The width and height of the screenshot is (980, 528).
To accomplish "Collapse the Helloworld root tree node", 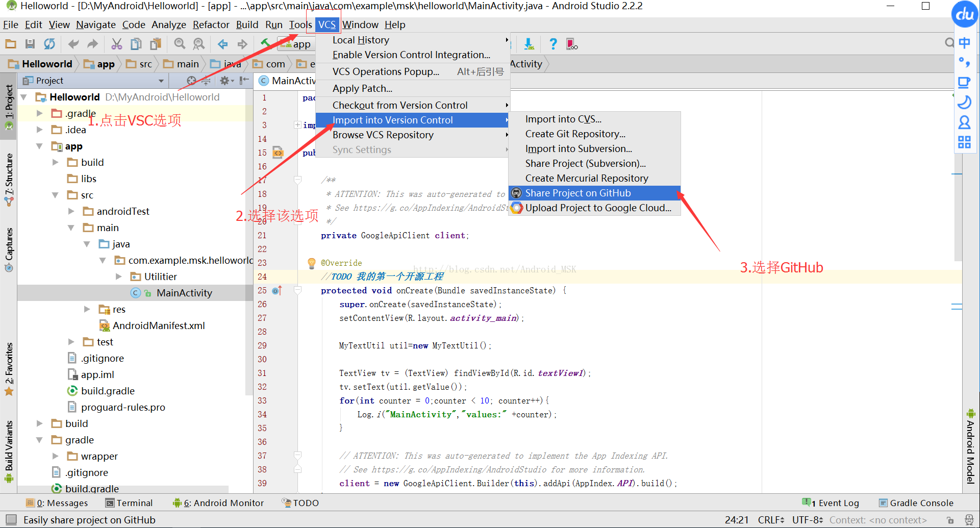I will pyautogui.click(x=24, y=97).
